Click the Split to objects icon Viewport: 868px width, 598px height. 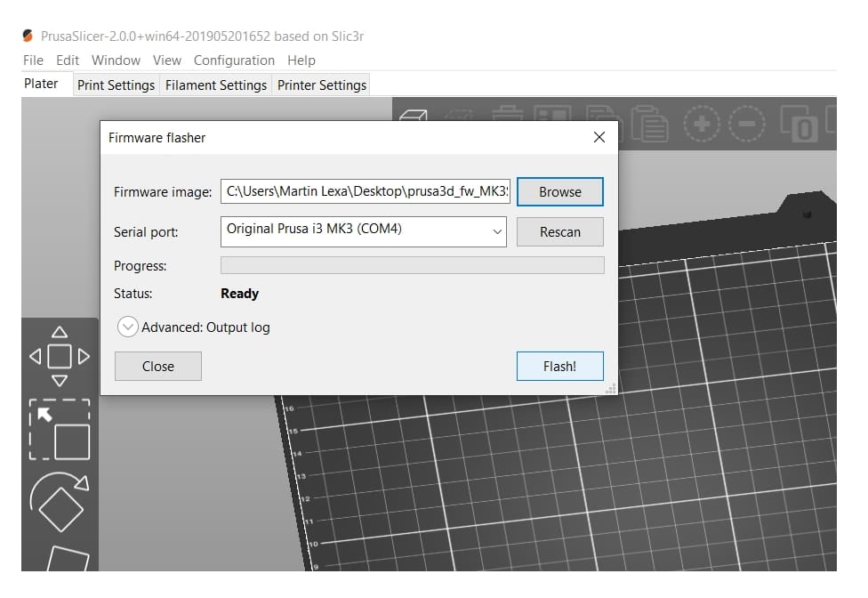click(x=800, y=124)
